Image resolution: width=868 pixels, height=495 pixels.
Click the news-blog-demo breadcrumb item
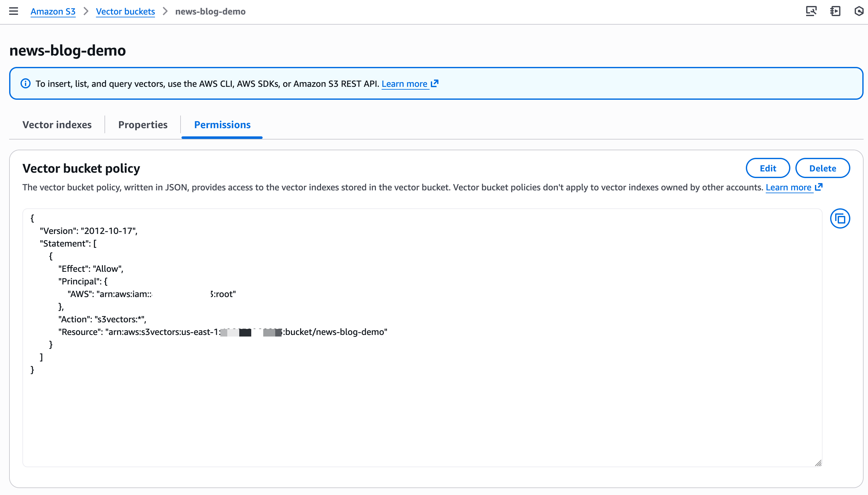click(x=211, y=12)
